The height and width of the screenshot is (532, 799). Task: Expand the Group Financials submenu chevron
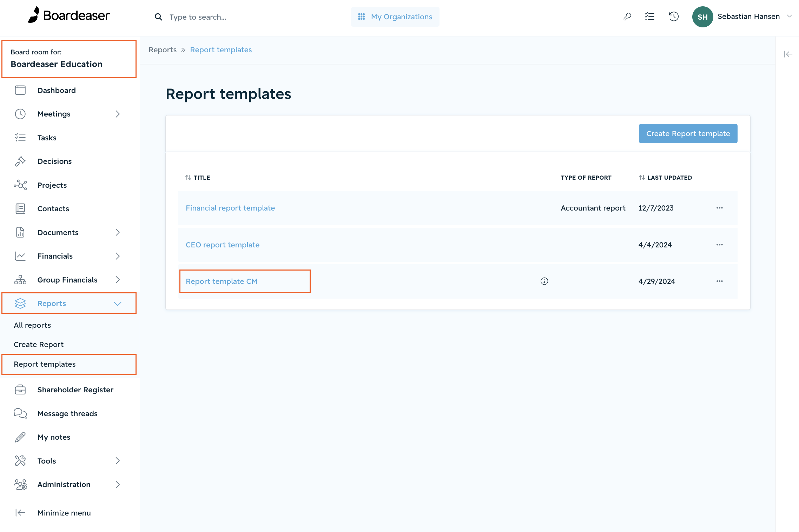click(x=118, y=280)
